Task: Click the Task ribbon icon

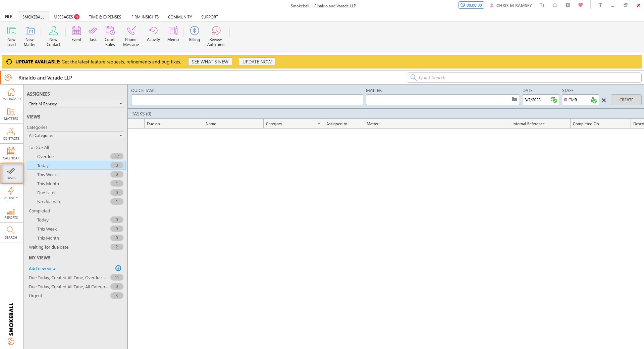Action: click(x=93, y=34)
